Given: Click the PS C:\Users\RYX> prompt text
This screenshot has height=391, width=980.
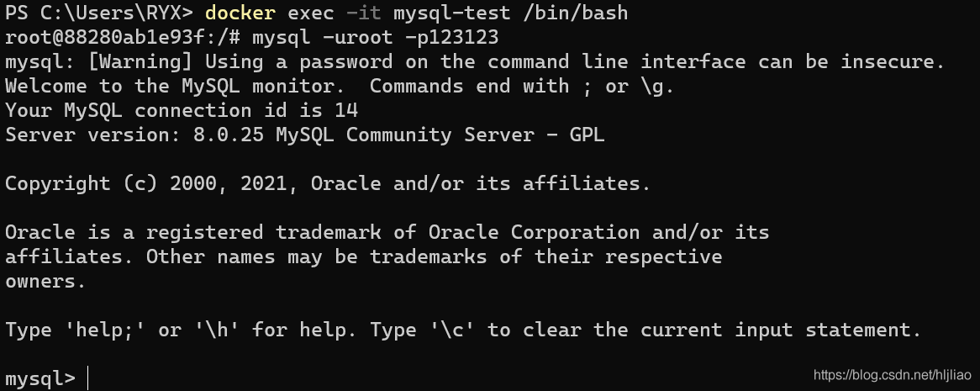Looking at the screenshot, I should click(98, 13).
